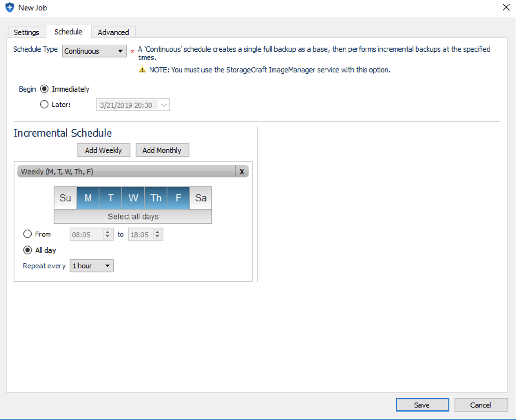The image size is (516, 420).
Task: Toggle the Sa day button
Action: pyautogui.click(x=201, y=198)
